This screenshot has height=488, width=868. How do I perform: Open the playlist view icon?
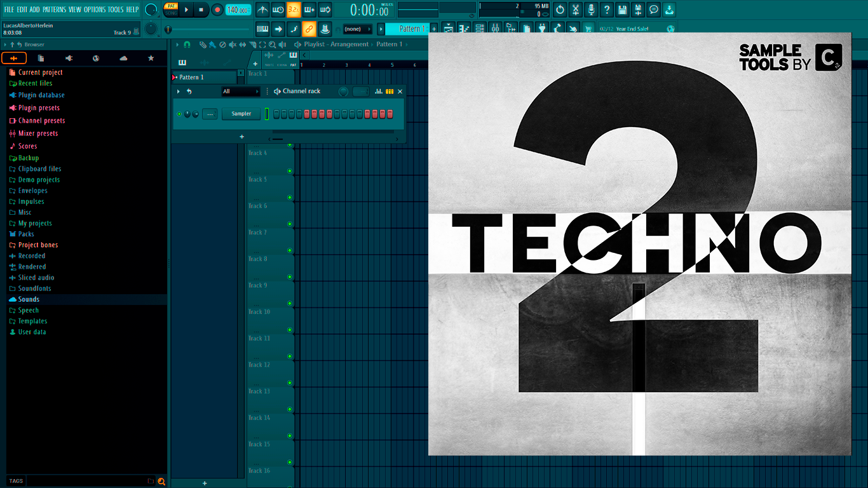click(x=449, y=29)
